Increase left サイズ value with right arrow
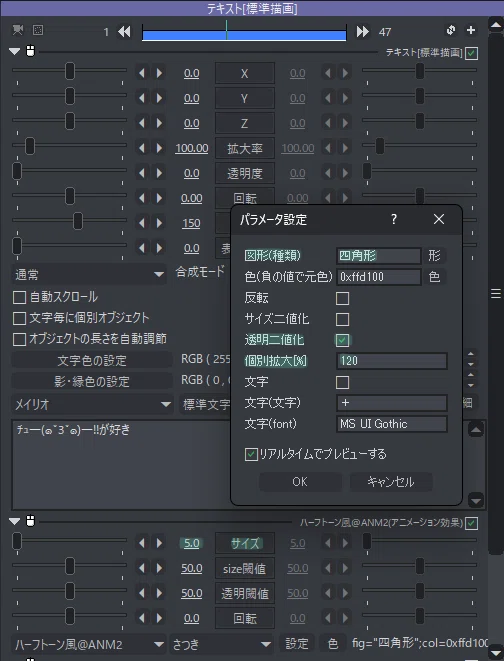The width and height of the screenshot is (504, 661). click(159, 543)
